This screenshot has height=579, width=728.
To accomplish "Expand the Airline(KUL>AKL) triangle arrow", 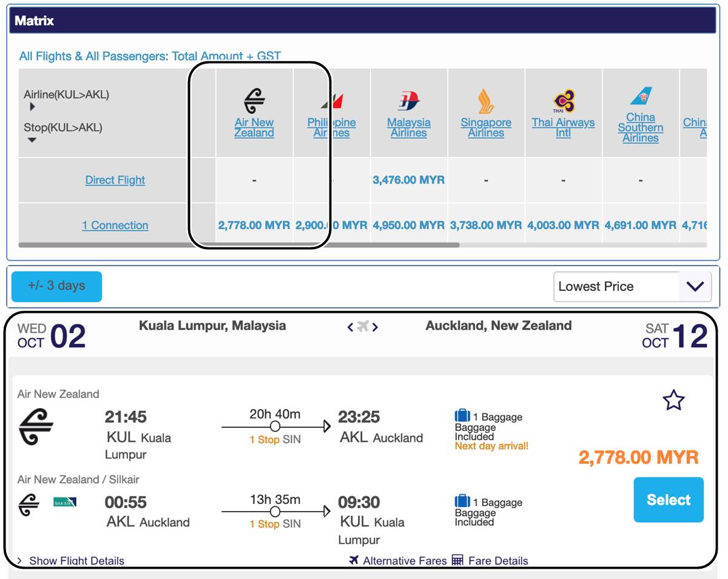I will coord(32,107).
